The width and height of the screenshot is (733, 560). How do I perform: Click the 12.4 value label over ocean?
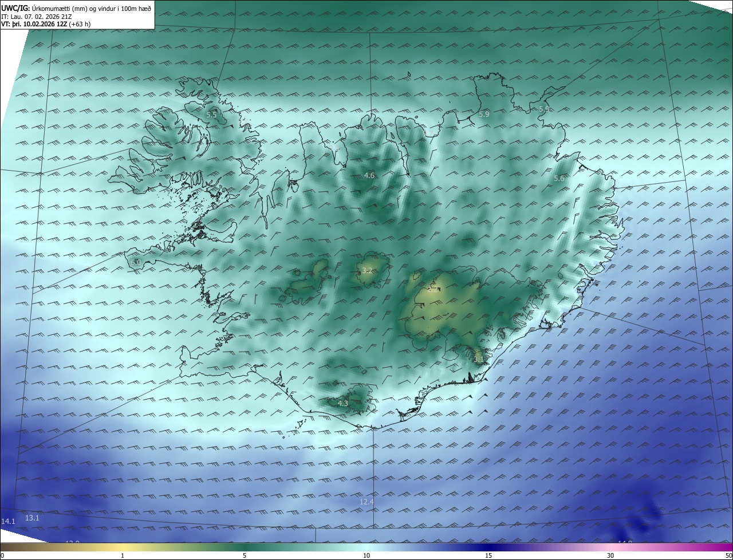point(366,502)
